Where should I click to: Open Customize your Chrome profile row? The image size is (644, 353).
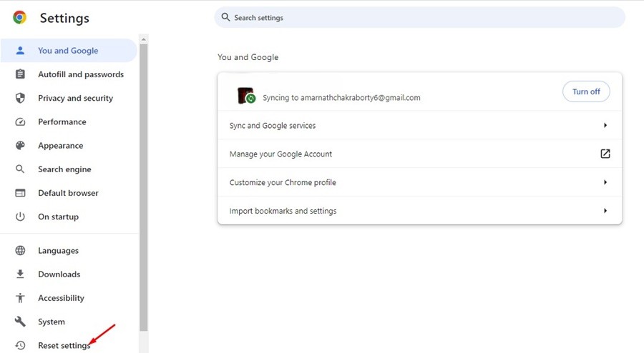[x=420, y=182]
